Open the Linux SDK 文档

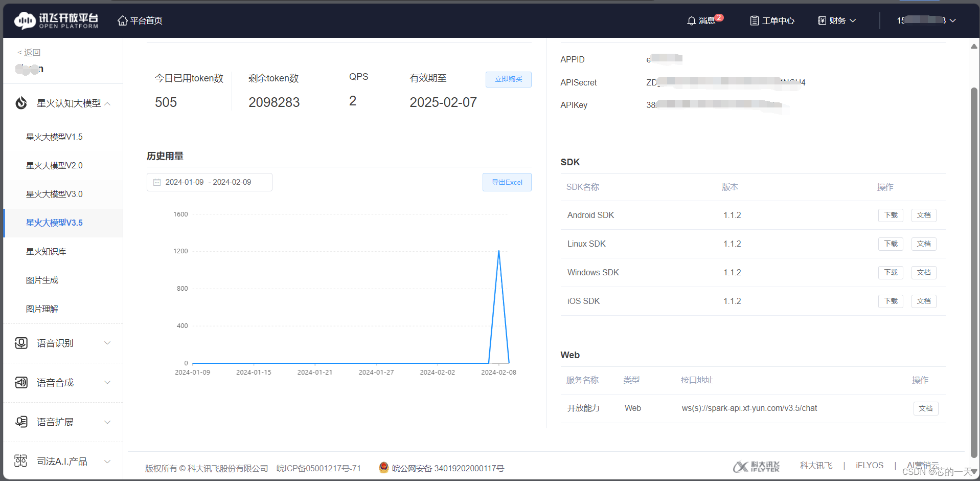pos(924,244)
